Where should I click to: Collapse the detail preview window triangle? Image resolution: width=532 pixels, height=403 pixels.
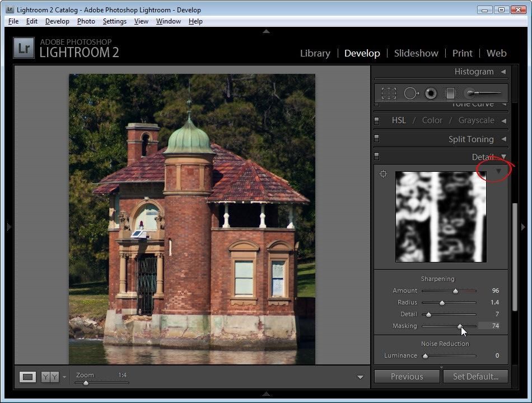coord(498,171)
